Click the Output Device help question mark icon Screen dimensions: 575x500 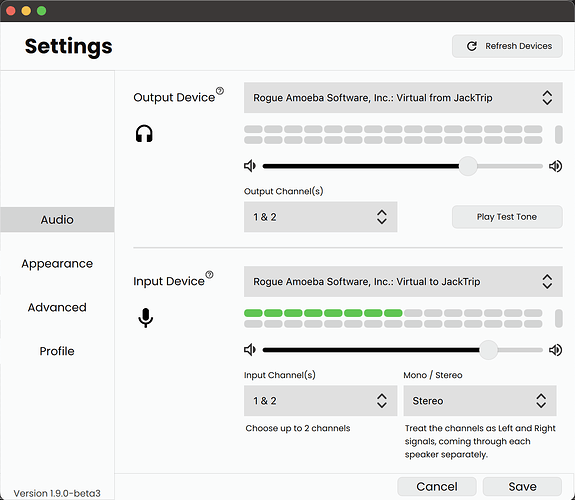coord(220,91)
